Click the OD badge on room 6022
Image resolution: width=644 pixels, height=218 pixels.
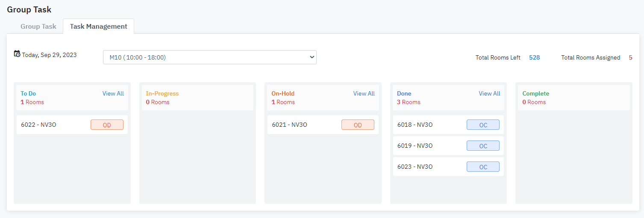107,125
